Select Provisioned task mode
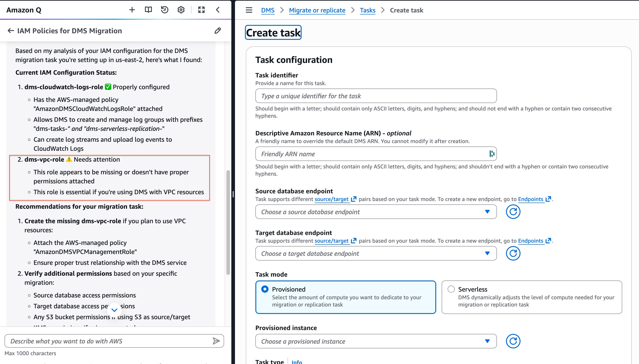This screenshot has height=364, width=639. 265,289
